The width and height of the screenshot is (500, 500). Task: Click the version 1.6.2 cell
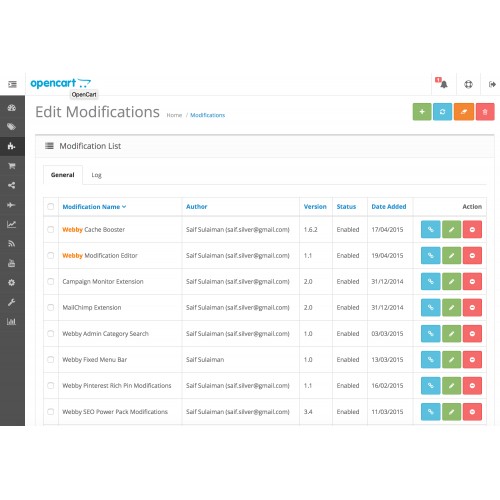(x=311, y=230)
